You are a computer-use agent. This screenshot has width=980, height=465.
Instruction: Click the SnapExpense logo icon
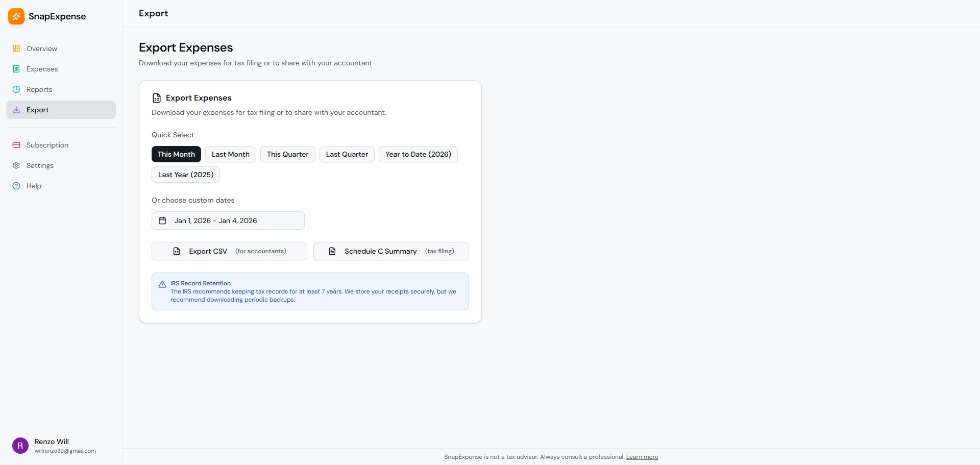pyautogui.click(x=16, y=16)
